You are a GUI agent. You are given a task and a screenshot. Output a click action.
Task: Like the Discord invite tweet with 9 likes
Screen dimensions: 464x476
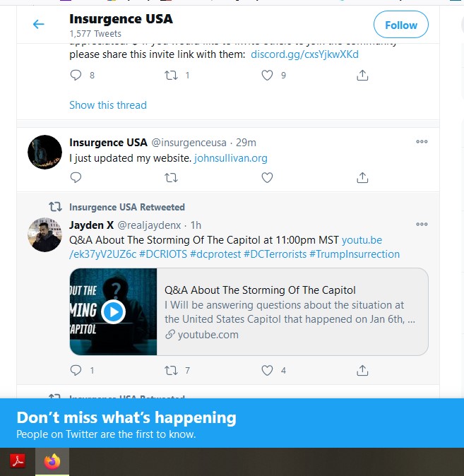(x=267, y=76)
